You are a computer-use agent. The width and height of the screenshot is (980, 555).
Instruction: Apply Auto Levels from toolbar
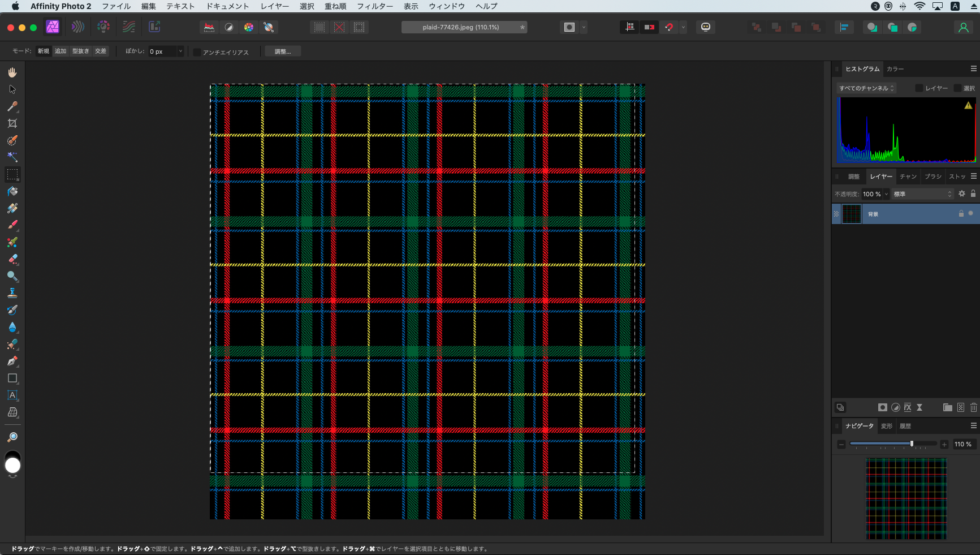(209, 27)
